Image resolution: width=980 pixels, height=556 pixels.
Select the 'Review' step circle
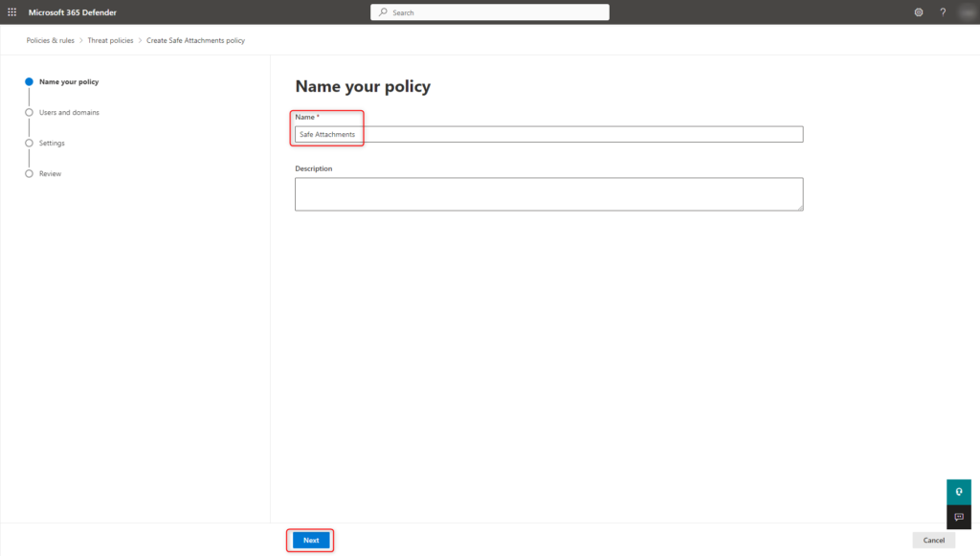[28, 173]
